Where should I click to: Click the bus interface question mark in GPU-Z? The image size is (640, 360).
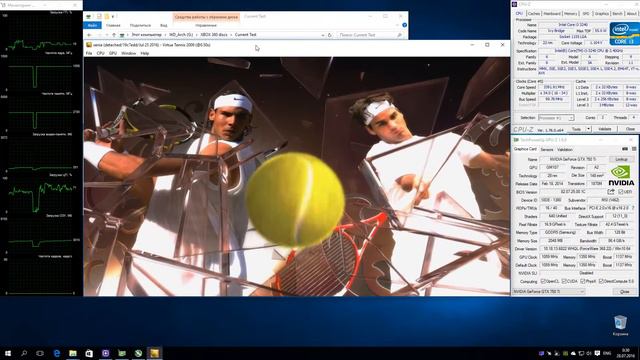coord(633,208)
